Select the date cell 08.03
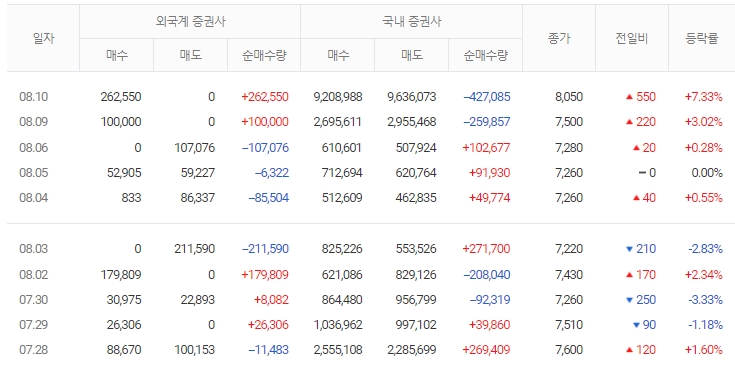Image resolution: width=735 pixels, height=367 pixels. click(x=34, y=249)
